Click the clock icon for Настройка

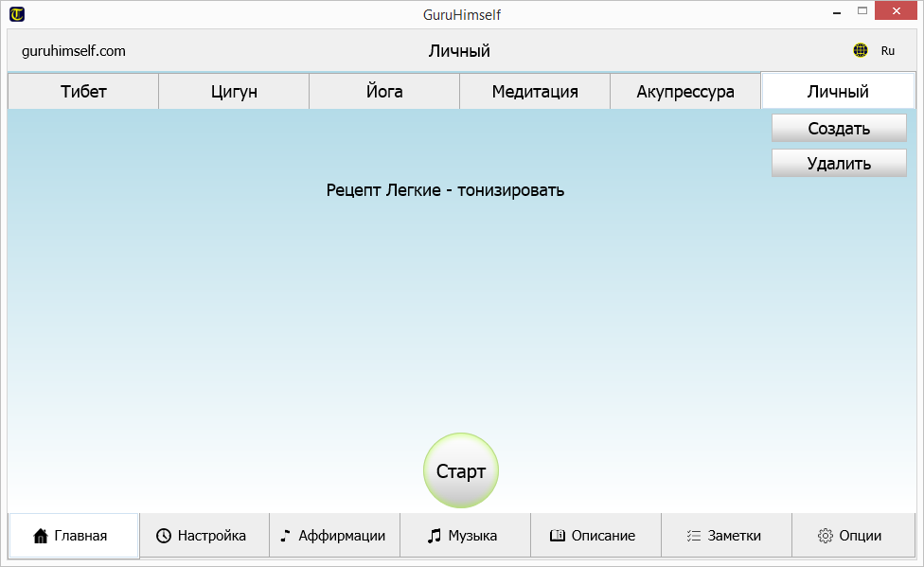click(x=164, y=536)
